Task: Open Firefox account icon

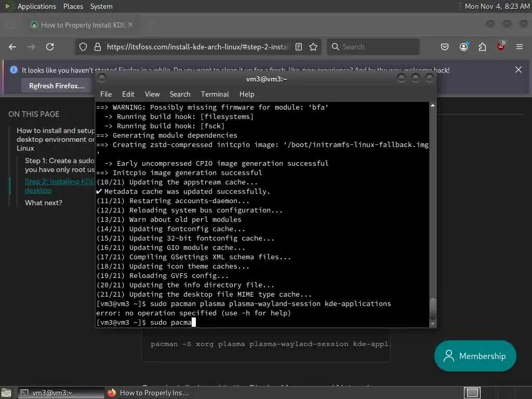Action: [x=464, y=47]
